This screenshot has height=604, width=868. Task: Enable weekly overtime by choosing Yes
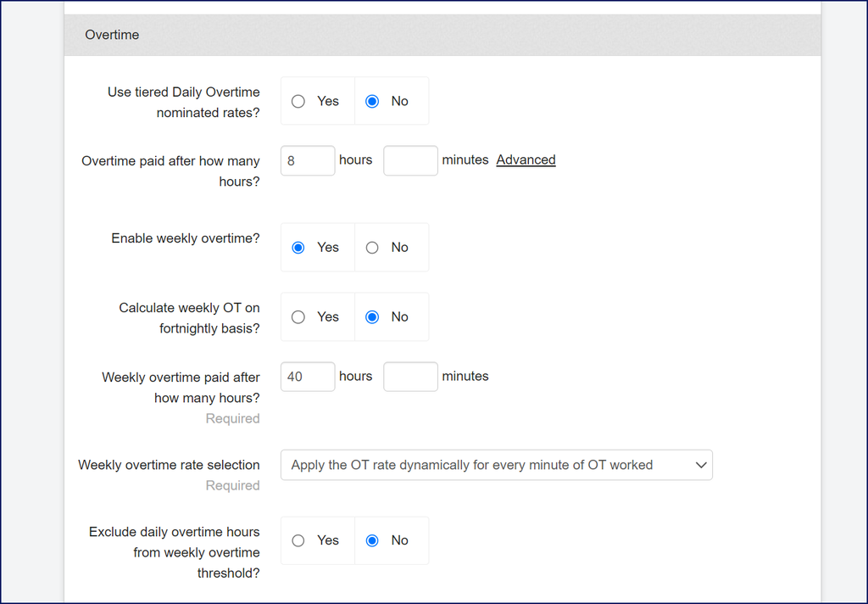298,248
